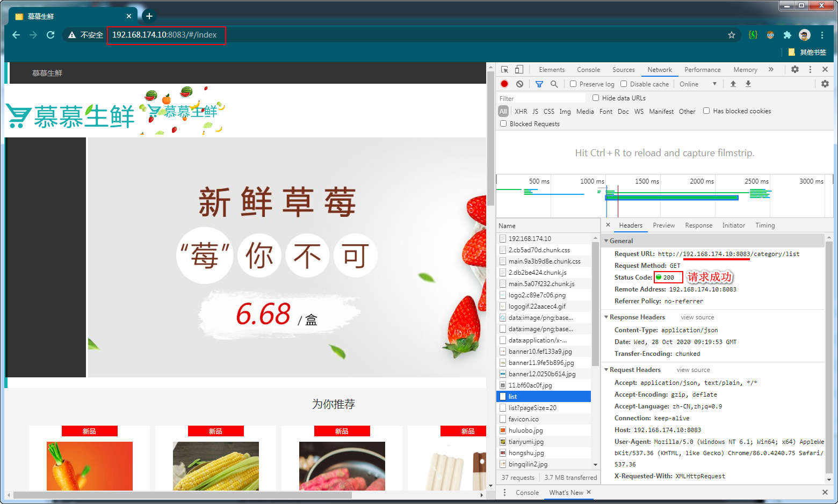Collapse the Response Headers section
Viewport: 838px width, 504px height.
(x=606, y=317)
